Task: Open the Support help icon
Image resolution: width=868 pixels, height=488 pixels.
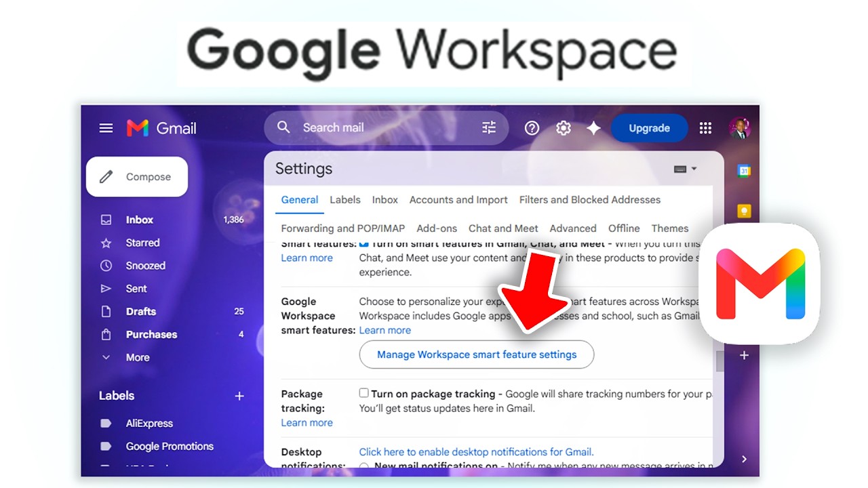Action: [532, 128]
